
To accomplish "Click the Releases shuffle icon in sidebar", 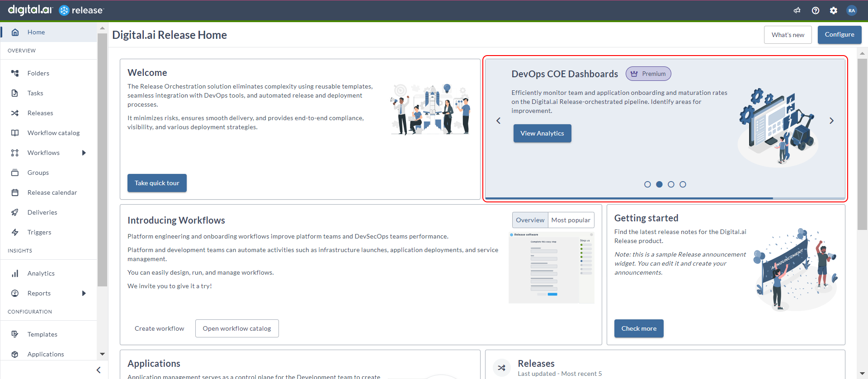I will coord(15,113).
